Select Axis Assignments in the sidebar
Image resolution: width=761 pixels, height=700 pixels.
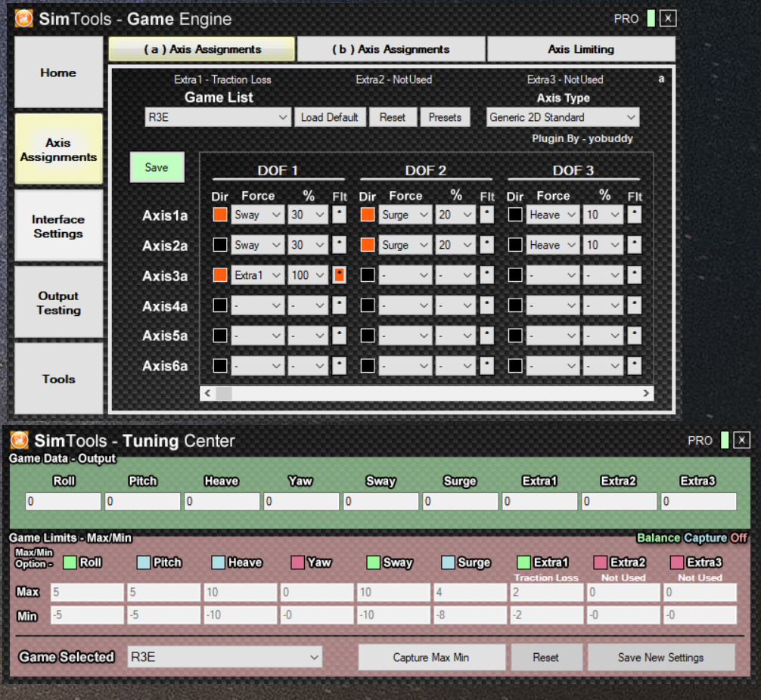(58, 150)
